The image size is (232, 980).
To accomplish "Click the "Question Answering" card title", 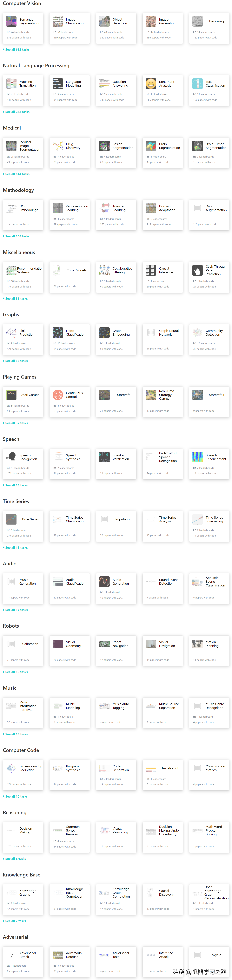I will point(120,84).
